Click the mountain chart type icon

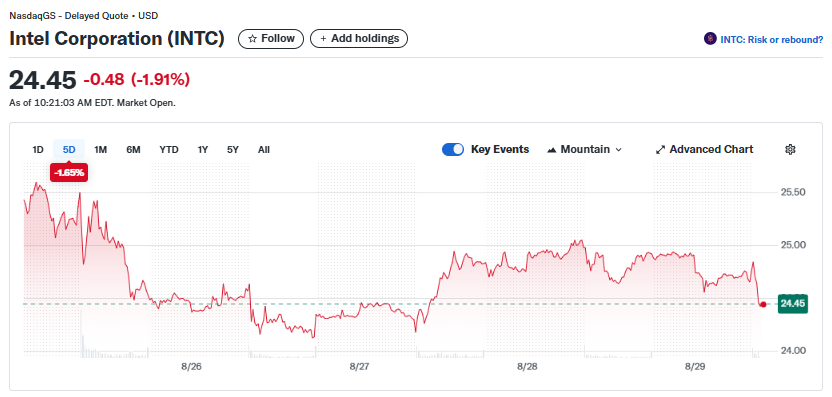(x=552, y=150)
